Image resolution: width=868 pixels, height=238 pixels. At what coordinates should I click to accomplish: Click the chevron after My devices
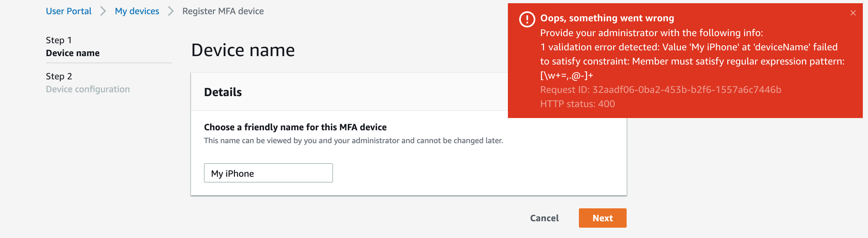point(171,11)
